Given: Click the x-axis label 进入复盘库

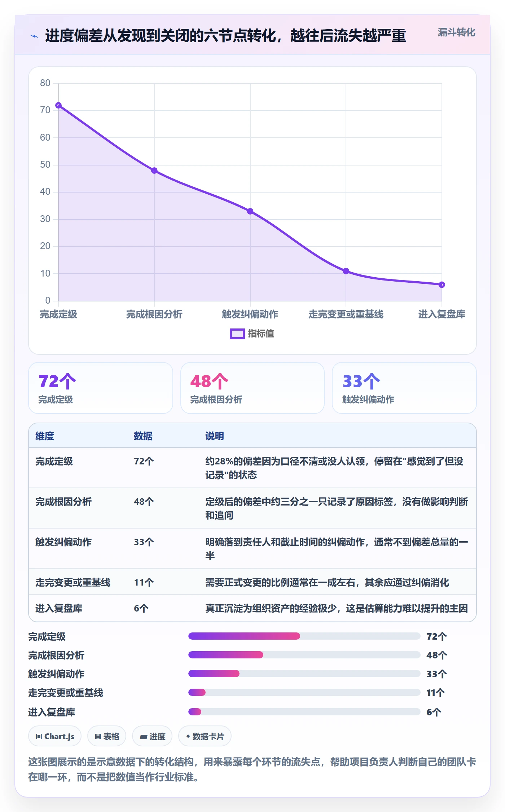Looking at the screenshot, I should [x=442, y=314].
